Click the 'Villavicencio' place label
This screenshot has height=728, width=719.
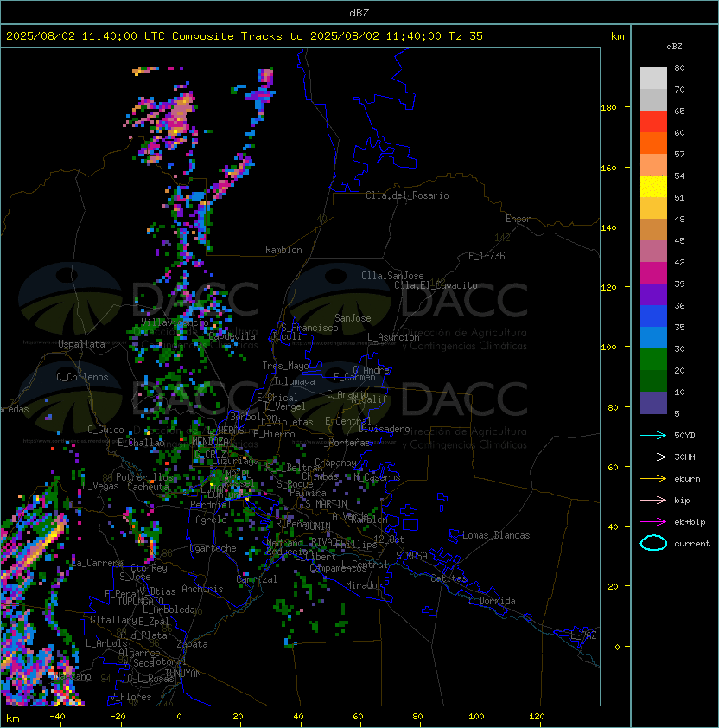tap(175, 322)
